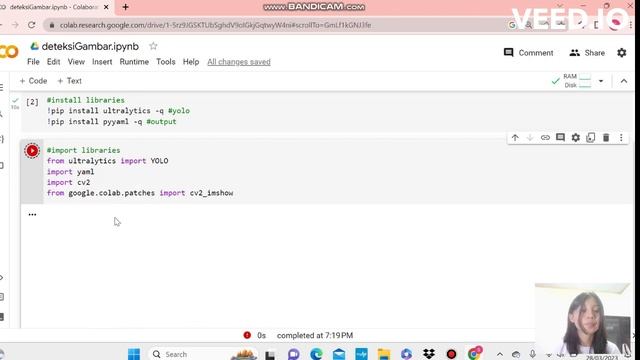
Task: Select execution count [2] of first cell
Action: (x=32, y=102)
